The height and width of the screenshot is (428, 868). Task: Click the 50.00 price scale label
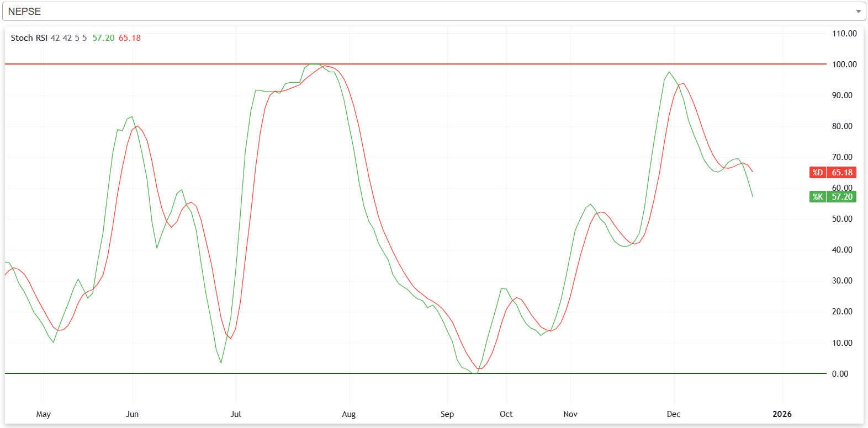(842, 219)
